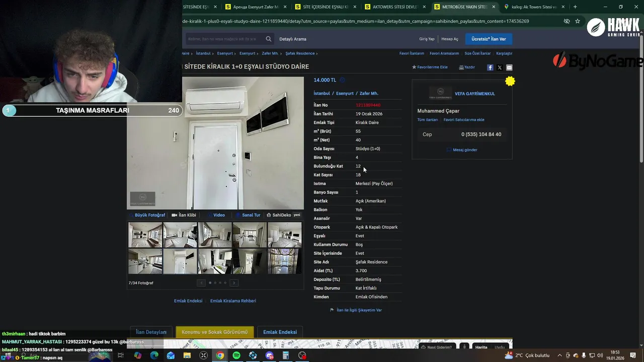Click the Karşılaştır link
Image resolution: width=644 pixels, height=362 pixels.
(x=504, y=53)
